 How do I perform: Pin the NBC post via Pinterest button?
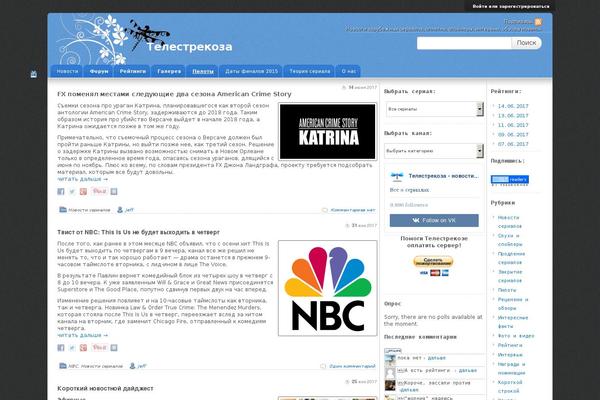point(98,346)
